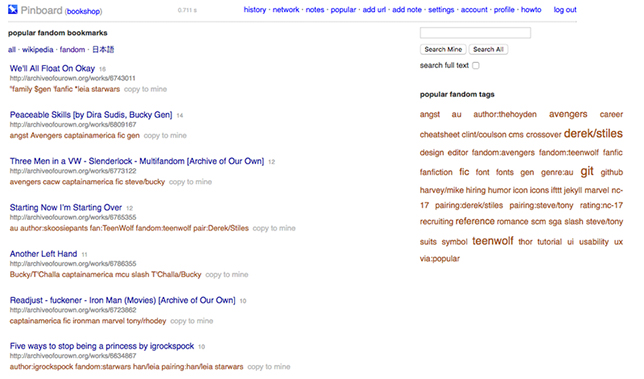Open the howto page
This screenshot has height=379, width=644.
pos(531,9)
